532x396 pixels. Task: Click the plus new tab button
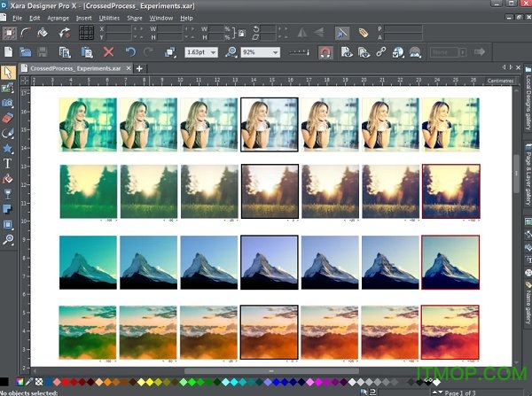pos(139,68)
